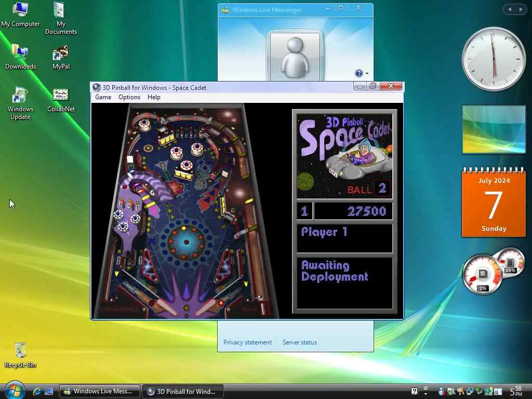Viewport: 532px width, 399px height.
Task: Close the 3D Pinball window
Action: (x=391, y=86)
